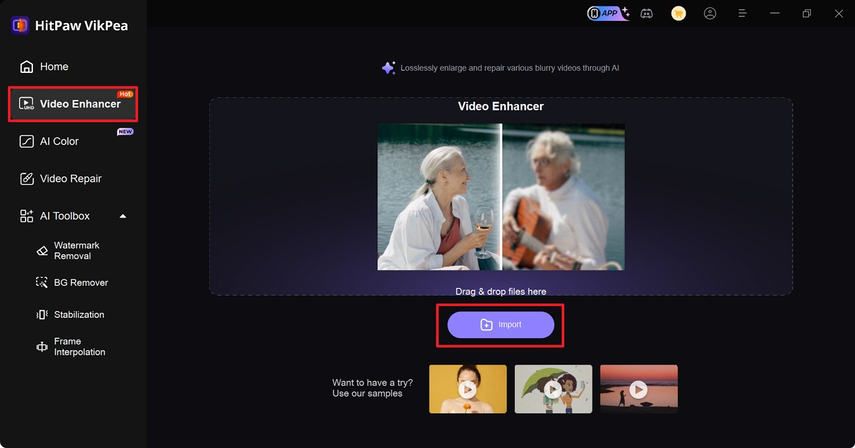This screenshot has height=448, width=855.
Task: Click the Watermark Removal eraser icon
Action: [42, 251]
